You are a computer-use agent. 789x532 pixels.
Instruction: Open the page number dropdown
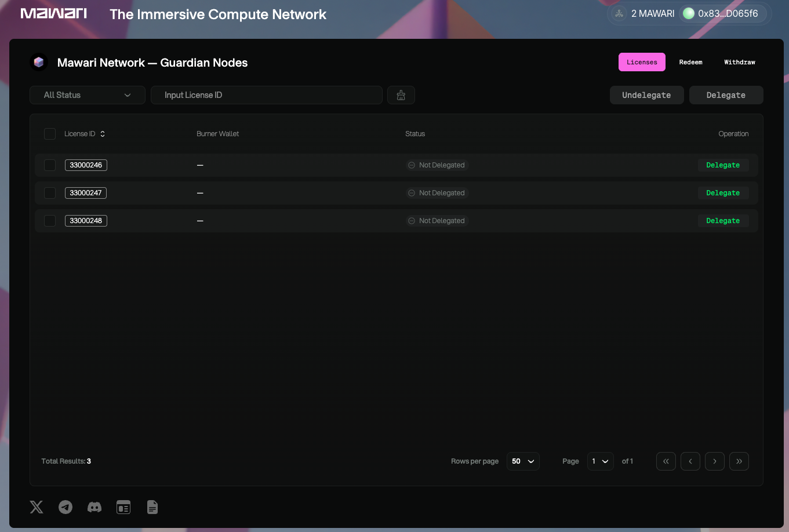600,461
